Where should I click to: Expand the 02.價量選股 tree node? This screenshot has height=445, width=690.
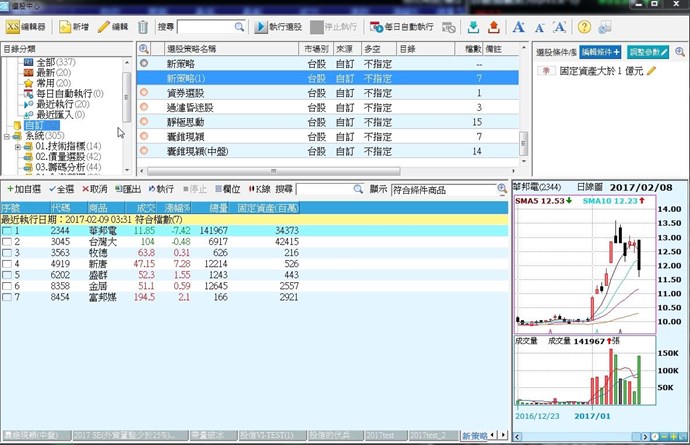tap(18, 158)
